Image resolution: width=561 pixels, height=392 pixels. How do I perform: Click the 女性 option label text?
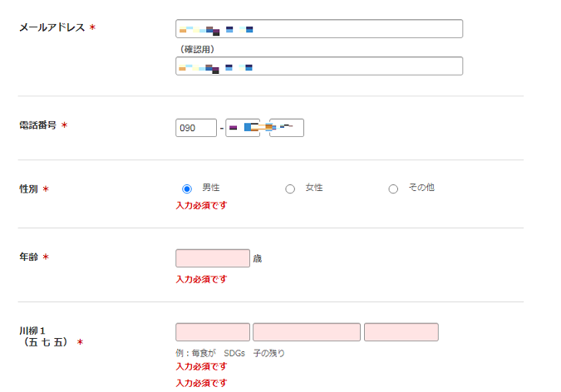pos(314,188)
